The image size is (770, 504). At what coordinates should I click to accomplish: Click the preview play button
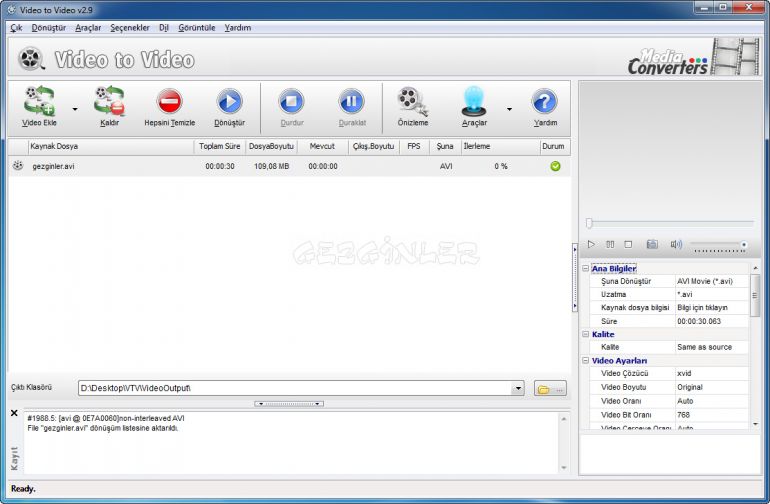tap(591, 244)
